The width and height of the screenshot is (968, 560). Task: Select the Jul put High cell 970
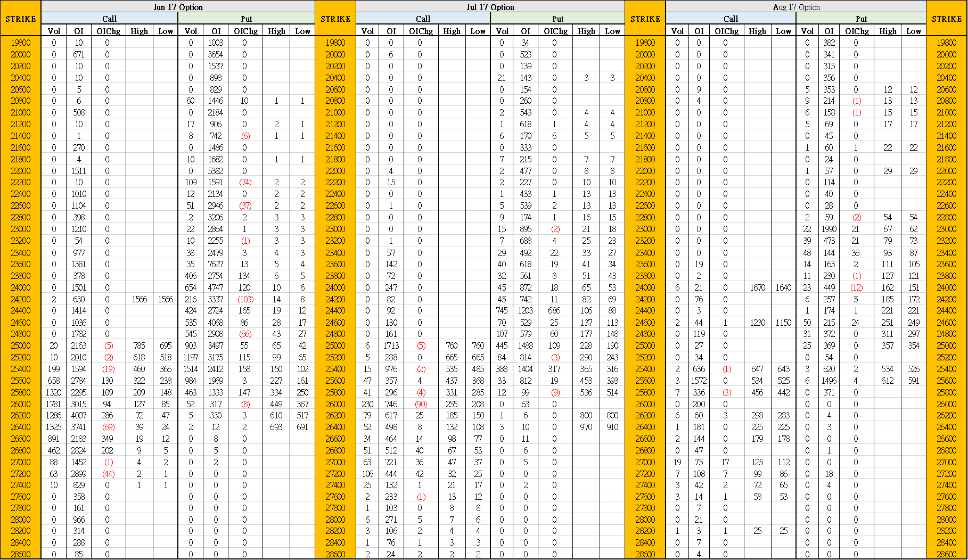point(586,427)
